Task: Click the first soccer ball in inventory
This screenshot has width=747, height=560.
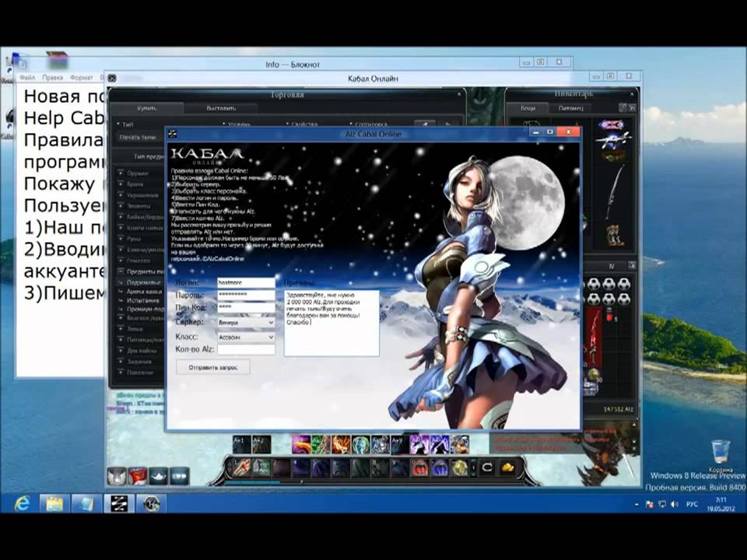Action: (593, 285)
